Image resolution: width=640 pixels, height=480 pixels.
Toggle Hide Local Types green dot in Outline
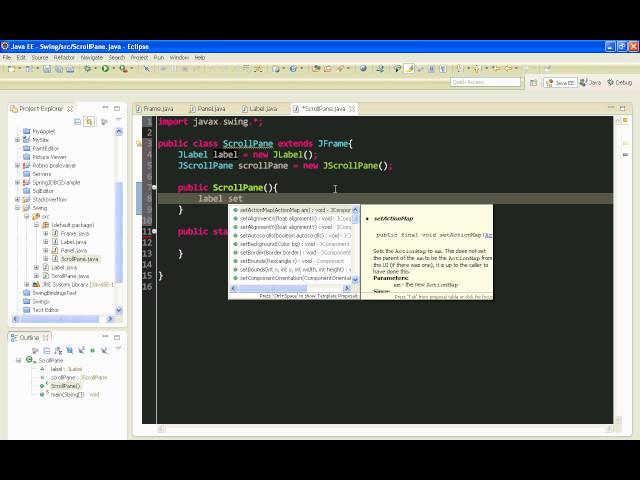coord(93,350)
